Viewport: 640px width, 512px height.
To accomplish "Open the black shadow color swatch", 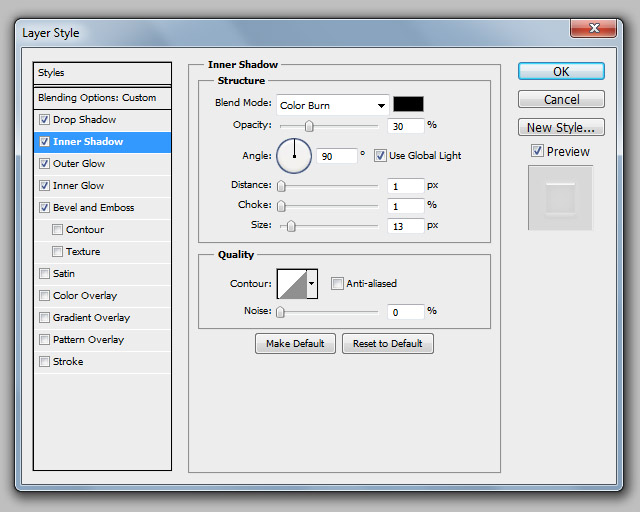I will [408, 104].
